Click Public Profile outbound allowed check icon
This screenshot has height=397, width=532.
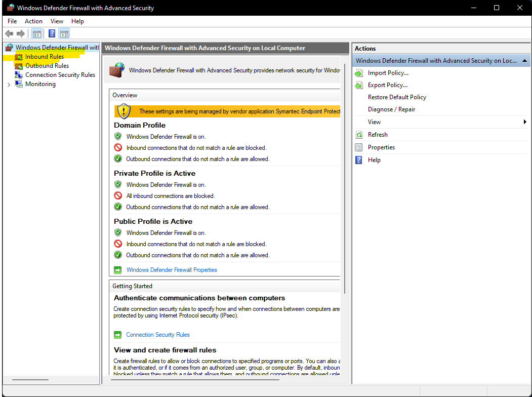(x=118, y=255)
